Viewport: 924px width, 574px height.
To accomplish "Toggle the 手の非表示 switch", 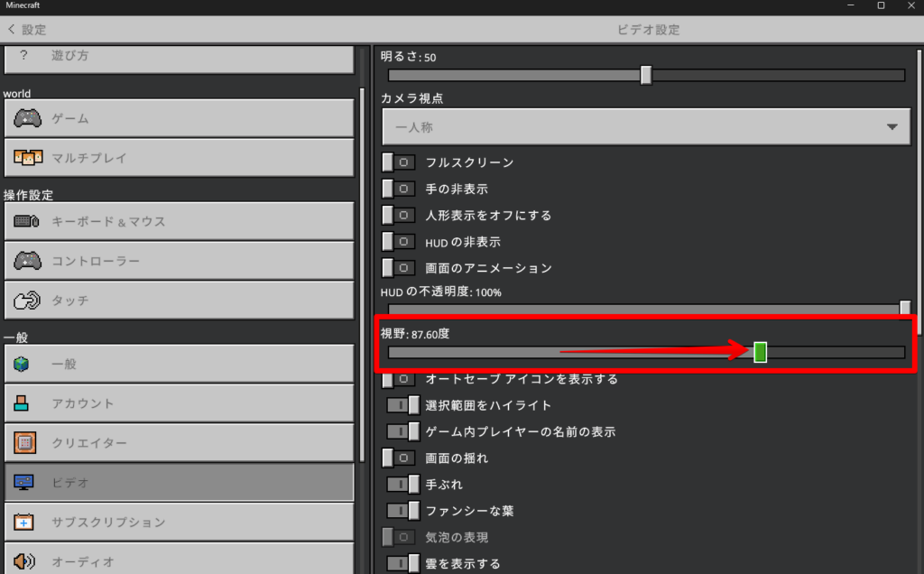I will (398, 189).
